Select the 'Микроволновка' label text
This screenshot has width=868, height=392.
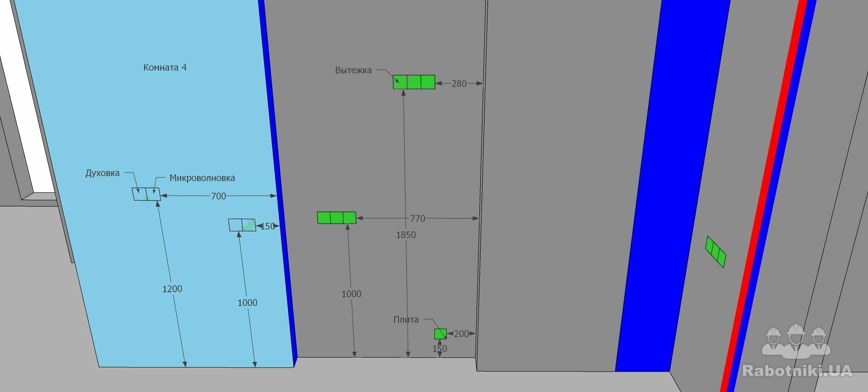[x=202, y=178]
